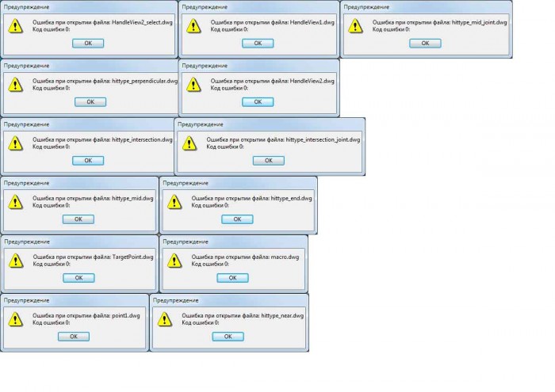Click warning icon in macro.dwg dialog
Image resolution: width=555 pixels, height=392 pixels.
coord(174,261)
